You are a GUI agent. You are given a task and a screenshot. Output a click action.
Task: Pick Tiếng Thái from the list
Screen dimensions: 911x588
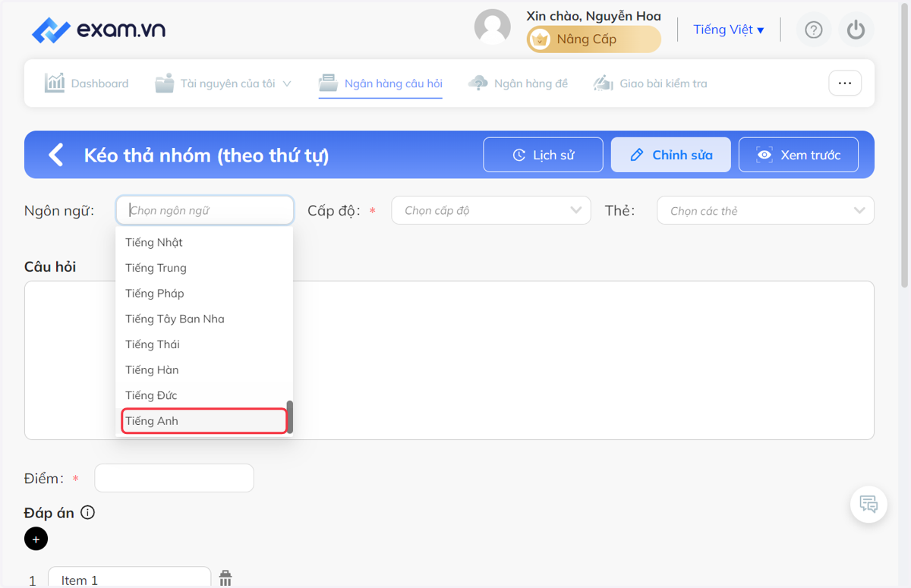204,344
